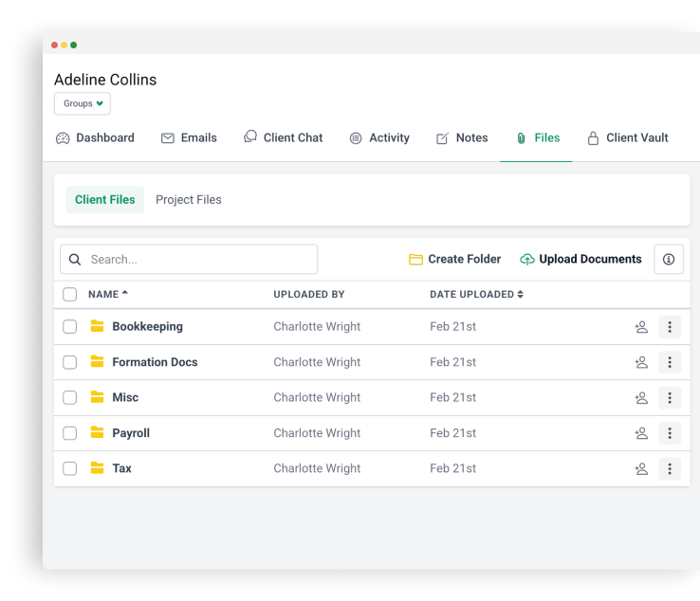Click the yellow minimize window dot

click(64, 46)
